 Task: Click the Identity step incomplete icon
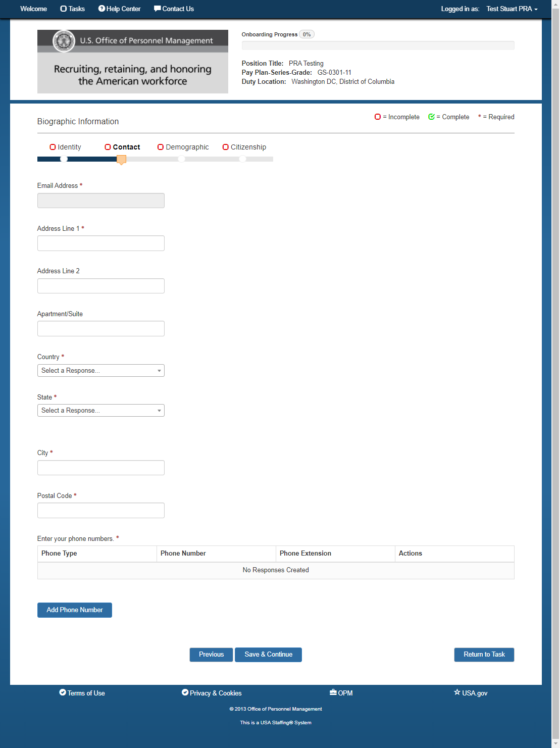(53, 147)
